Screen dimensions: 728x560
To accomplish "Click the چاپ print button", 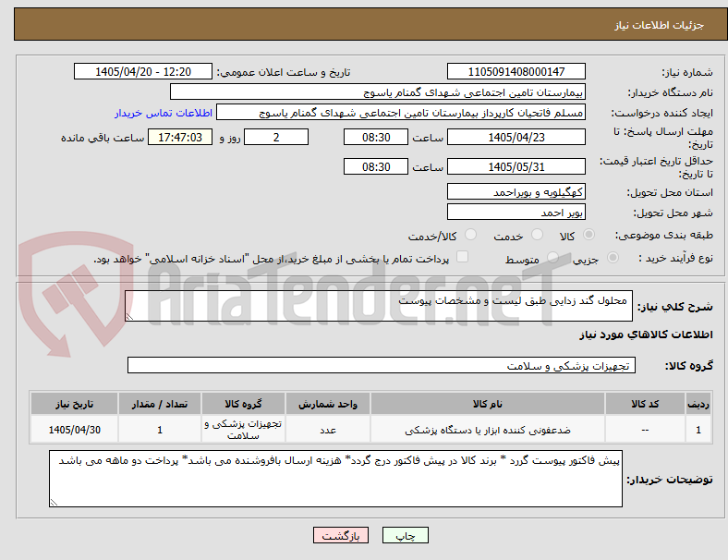I will coord(406,535).
